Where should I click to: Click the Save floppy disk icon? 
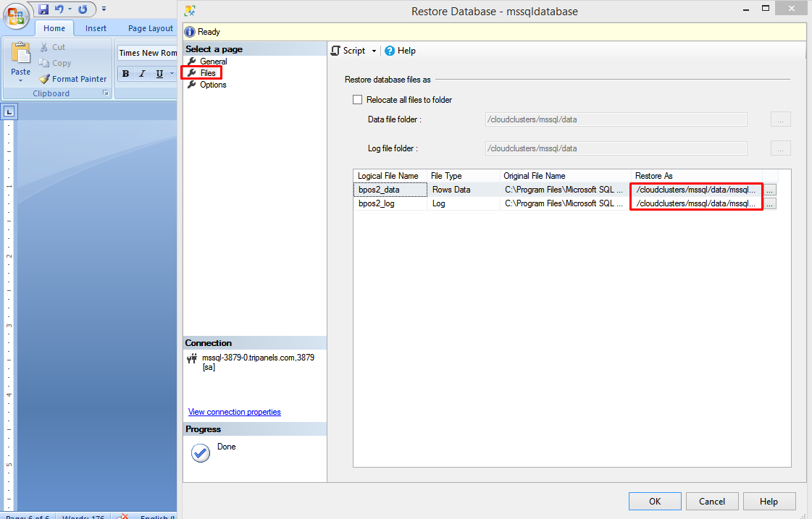43,9
